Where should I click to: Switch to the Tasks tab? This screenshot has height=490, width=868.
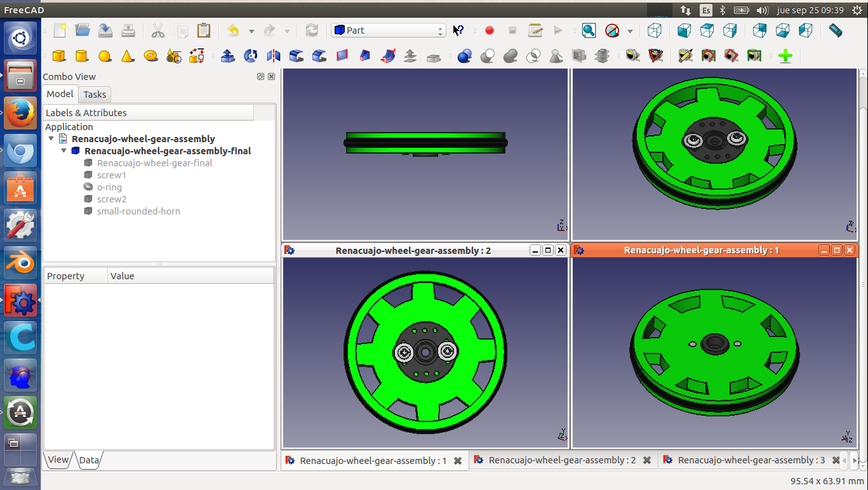(x=95, y=95)
